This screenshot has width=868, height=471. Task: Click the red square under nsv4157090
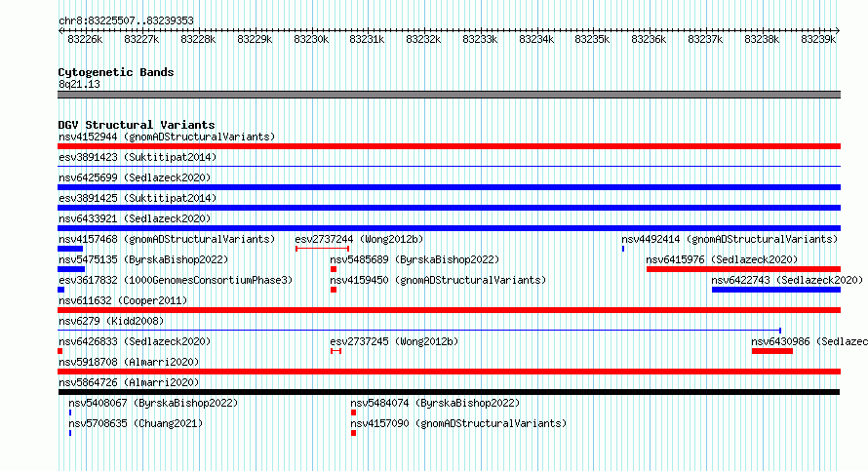[x=353, y=433]
